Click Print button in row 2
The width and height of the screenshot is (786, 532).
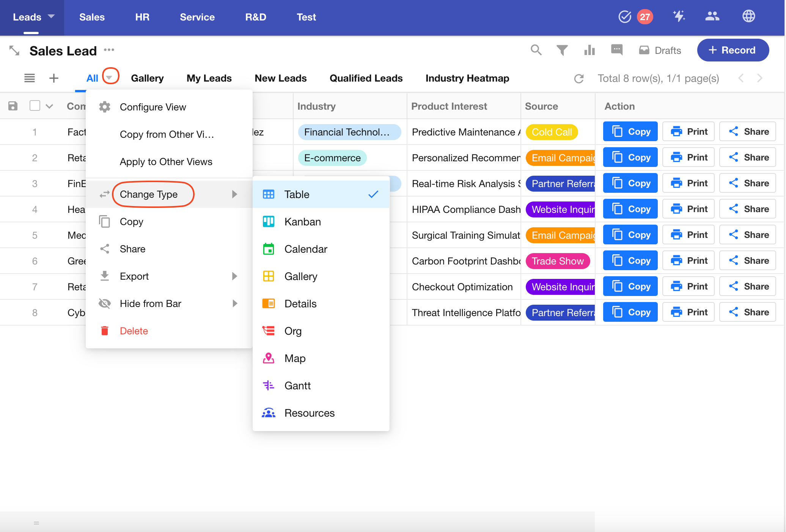click(x=688, y=157)
